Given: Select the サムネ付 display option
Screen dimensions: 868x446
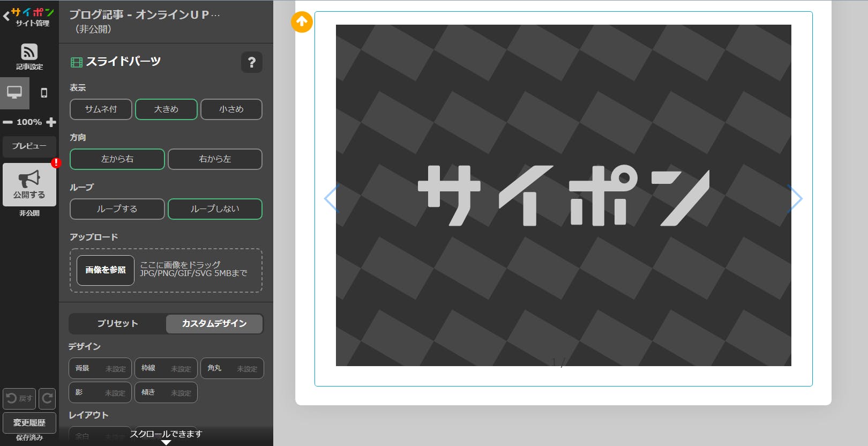Looking at the screenshot, I should [x=101, y=109].
